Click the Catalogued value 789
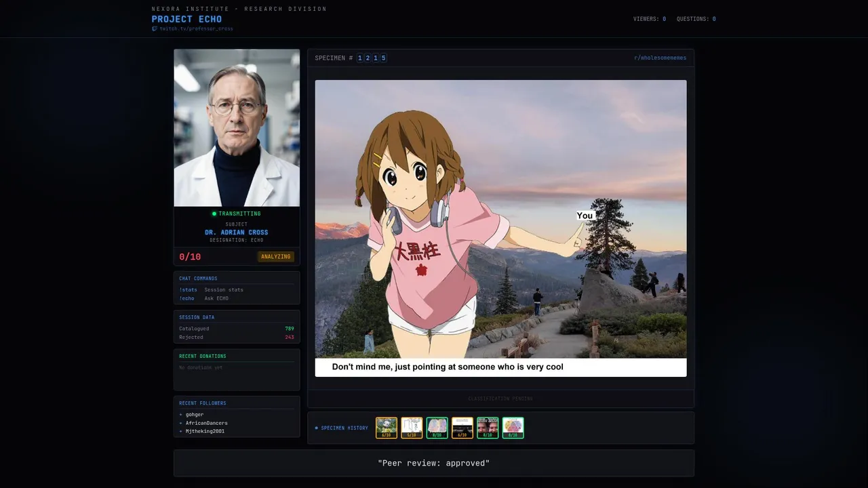868x488 pixels. tap(290, 329)
